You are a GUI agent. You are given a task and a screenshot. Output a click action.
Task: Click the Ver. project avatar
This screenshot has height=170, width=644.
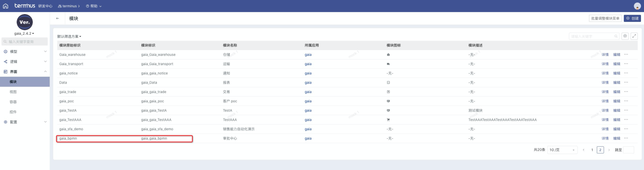(24, 22)
